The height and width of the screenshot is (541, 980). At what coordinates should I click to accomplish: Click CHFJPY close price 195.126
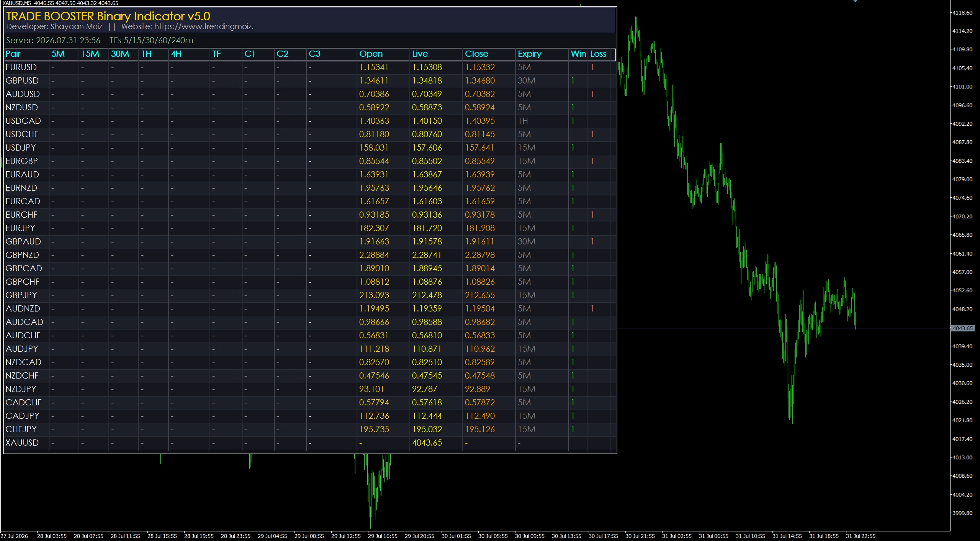click(x=480, y=429)
